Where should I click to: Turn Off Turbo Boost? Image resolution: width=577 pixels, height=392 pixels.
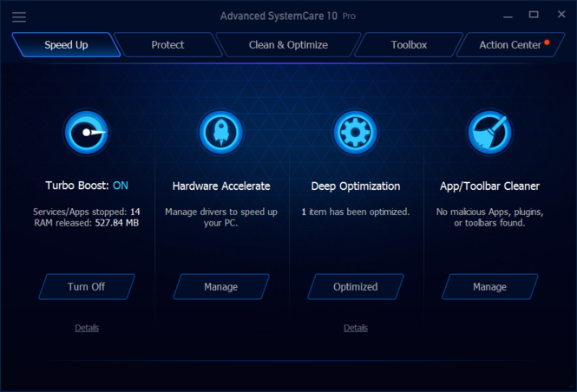pyautogui.click(x=87, y=286)
